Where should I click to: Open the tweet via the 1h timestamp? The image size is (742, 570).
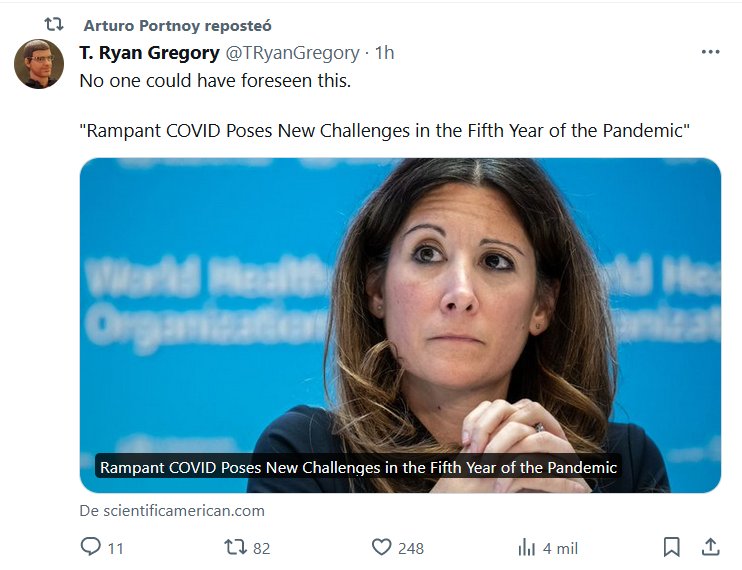[x=384, y=53]
